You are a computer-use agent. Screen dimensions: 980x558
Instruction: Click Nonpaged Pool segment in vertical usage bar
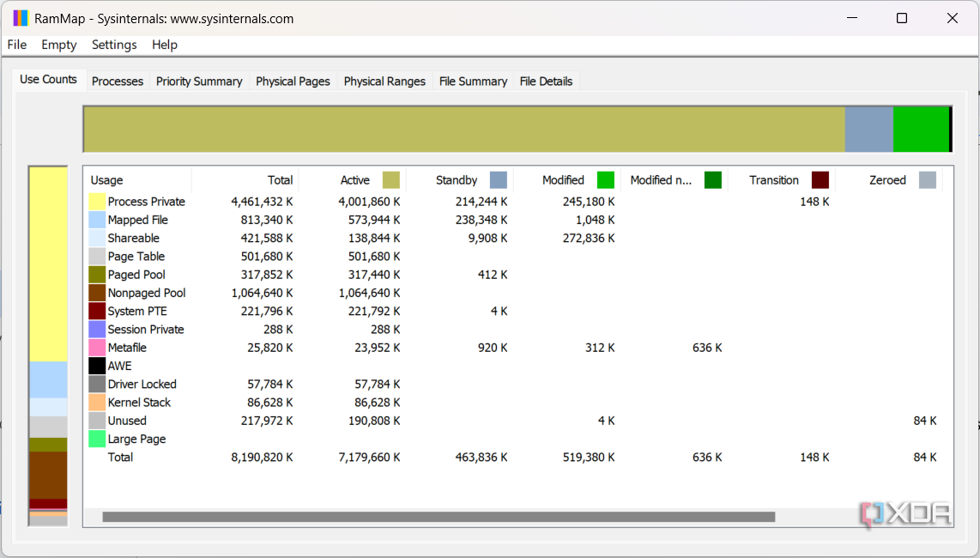[x=48, y=476]
